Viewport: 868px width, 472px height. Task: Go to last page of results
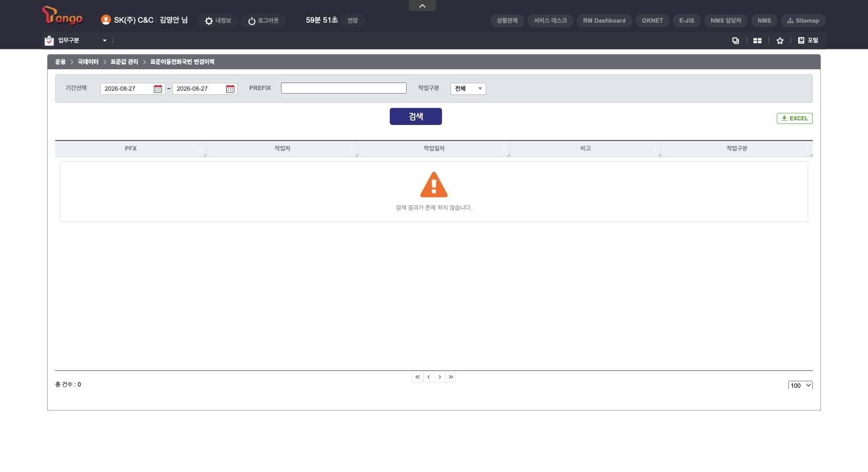451,377
